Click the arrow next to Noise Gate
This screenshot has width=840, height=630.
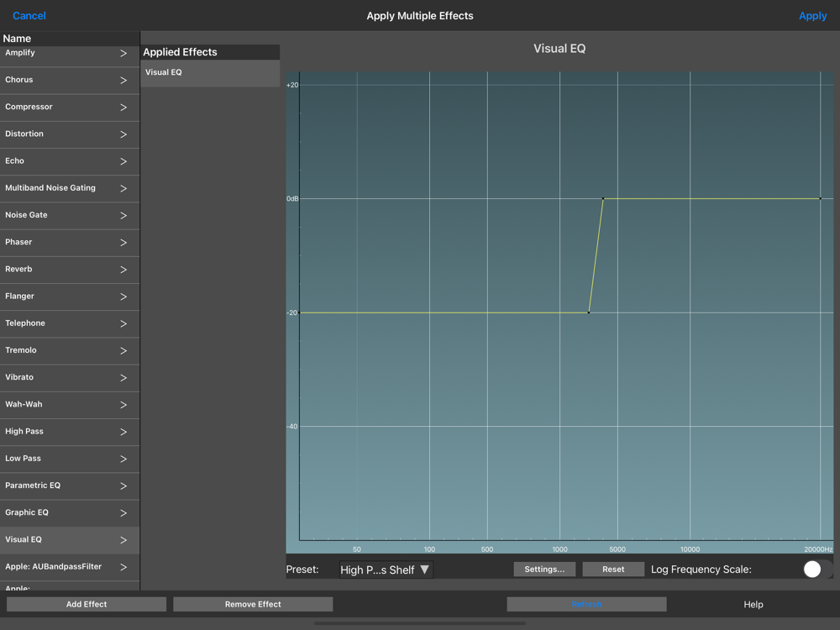coord(123,215)
